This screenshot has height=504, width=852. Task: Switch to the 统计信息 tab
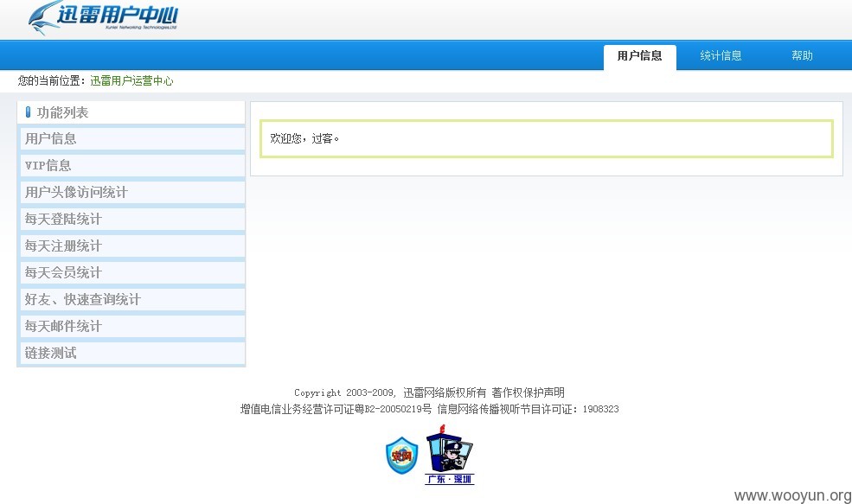coord(721,56)
